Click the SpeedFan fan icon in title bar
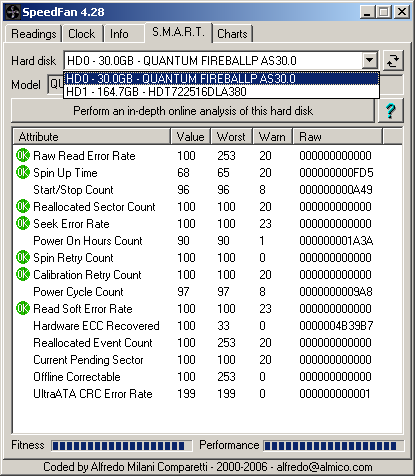 point(13,12)
